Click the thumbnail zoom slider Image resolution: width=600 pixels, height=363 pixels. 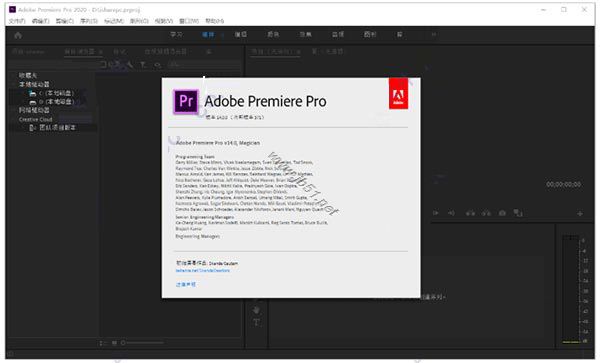143,343
